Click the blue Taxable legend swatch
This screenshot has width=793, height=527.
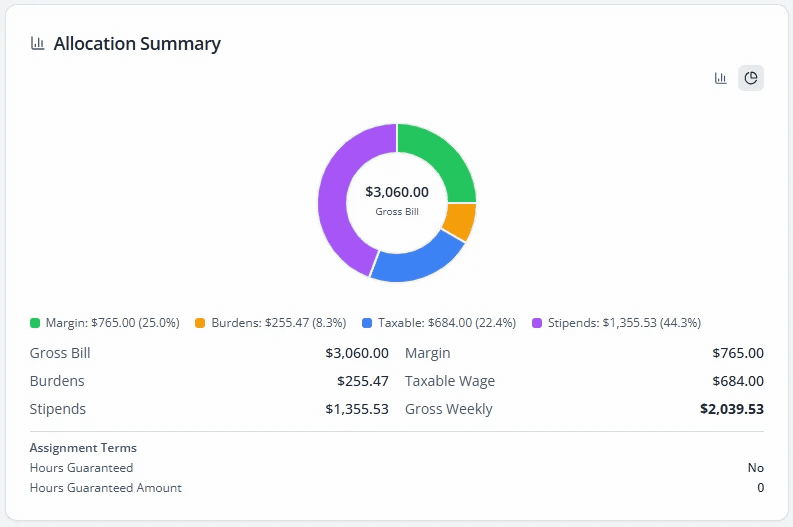[367, 323]
